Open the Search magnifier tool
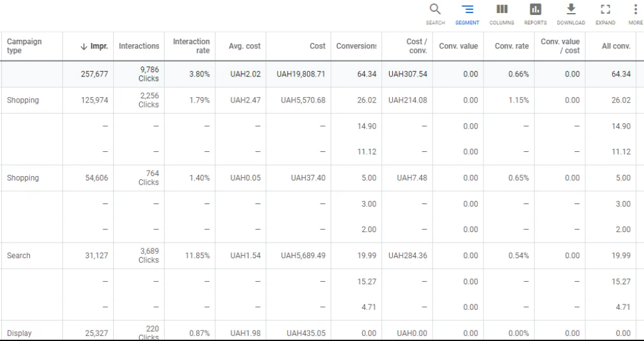The height and width of the screenshot is (341, 644). click(435, 9)
